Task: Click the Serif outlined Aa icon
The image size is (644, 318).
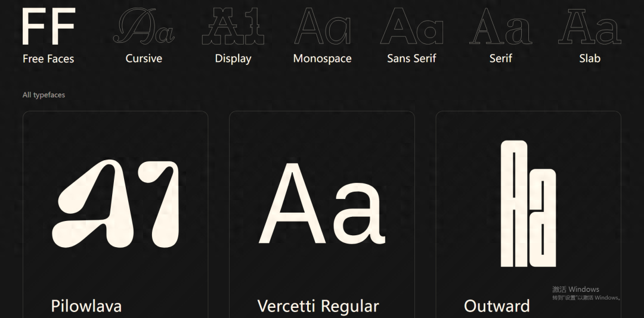Action: 501,27
